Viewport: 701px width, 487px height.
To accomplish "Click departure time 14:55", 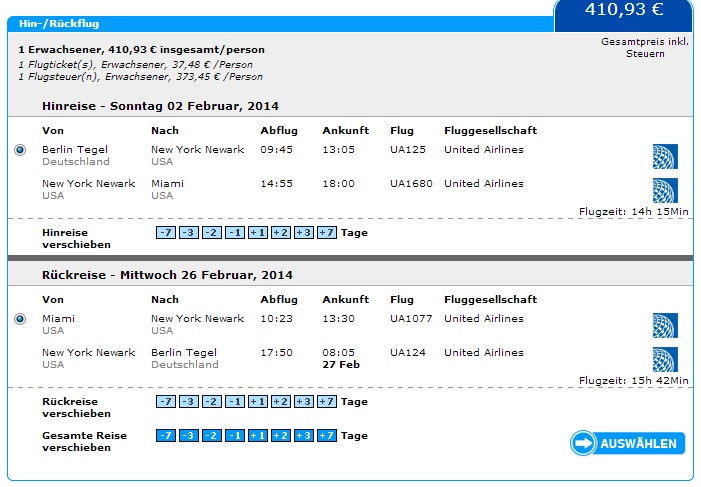I will (276, 184).
